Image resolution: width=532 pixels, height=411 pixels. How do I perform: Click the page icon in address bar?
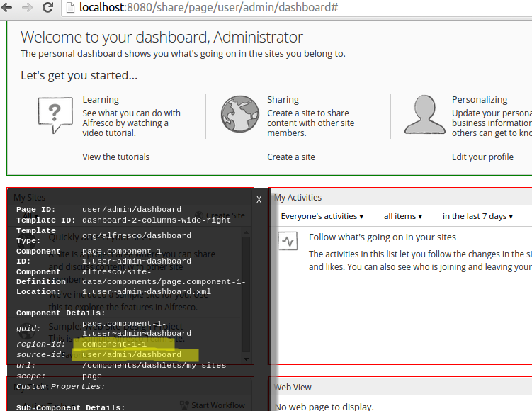(70, 8)
